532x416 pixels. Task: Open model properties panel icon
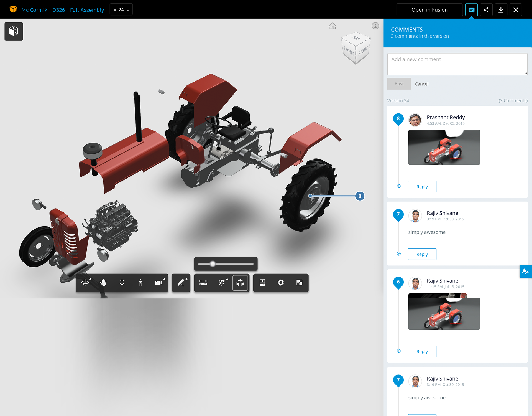[262, 283]
